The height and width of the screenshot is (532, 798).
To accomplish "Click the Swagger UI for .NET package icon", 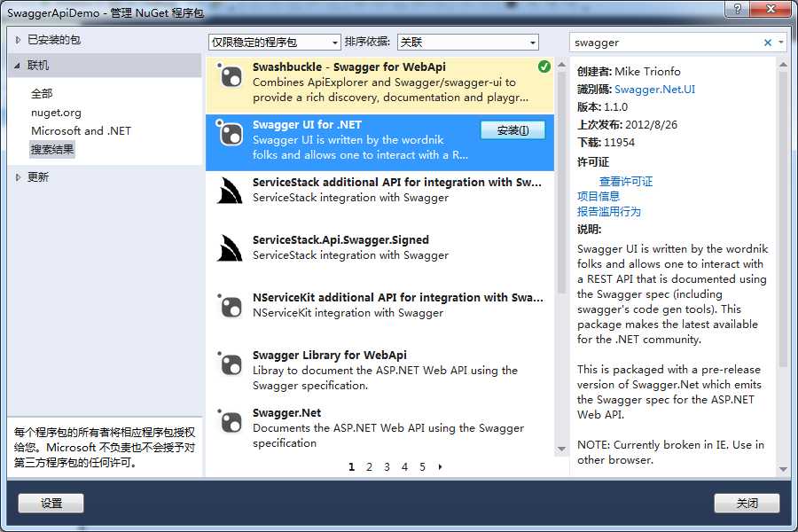I will (230, 133).
